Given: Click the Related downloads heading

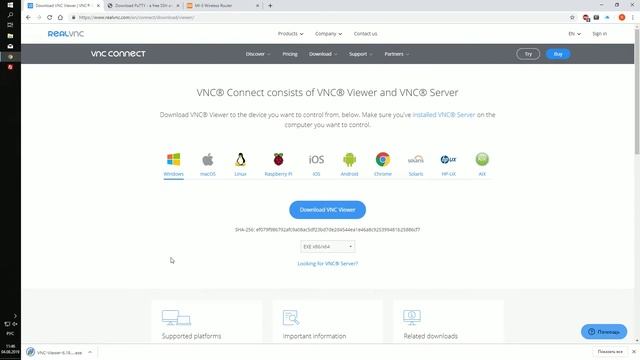Looking at the screenshot, I should [x=431, y=336].
